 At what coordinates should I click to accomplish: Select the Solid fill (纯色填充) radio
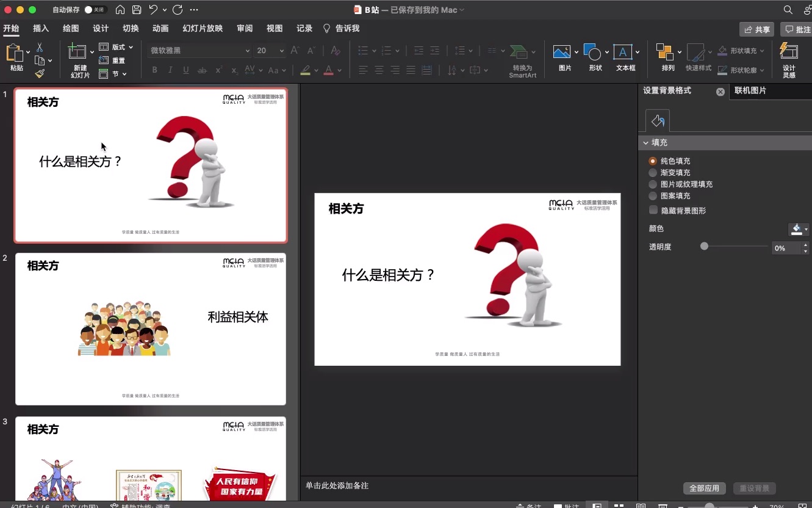coord(653,161)
